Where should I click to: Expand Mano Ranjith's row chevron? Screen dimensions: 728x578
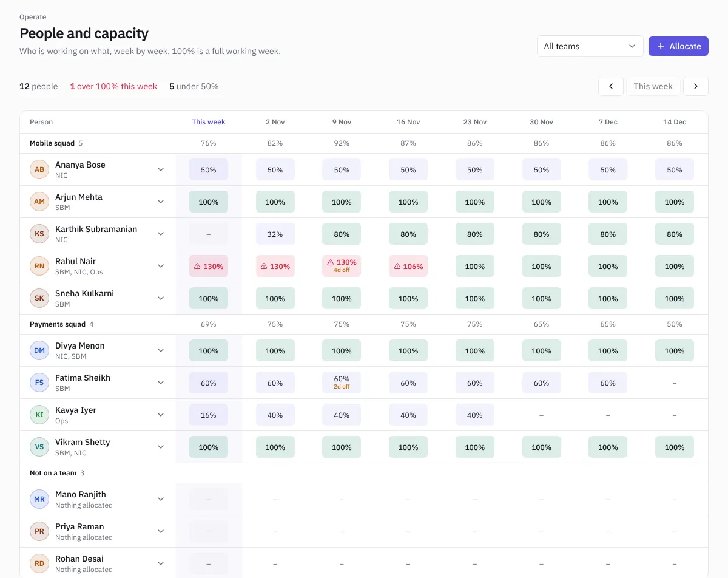point(161,499)
